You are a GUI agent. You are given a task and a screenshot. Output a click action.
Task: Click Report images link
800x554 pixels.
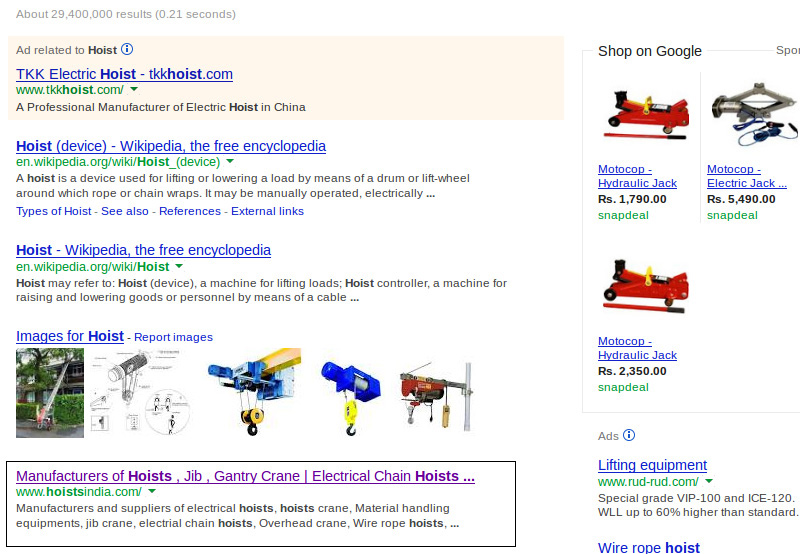(173, 337)
